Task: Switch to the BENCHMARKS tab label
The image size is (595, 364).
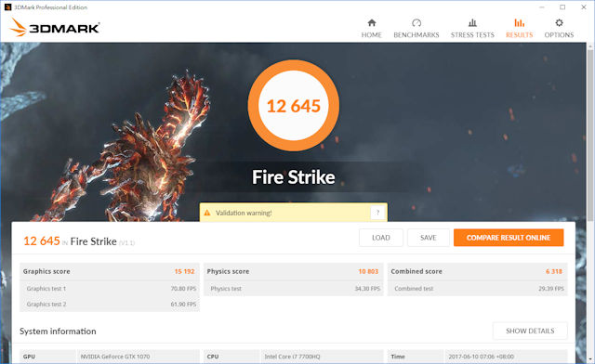Action: coord(416,35)
